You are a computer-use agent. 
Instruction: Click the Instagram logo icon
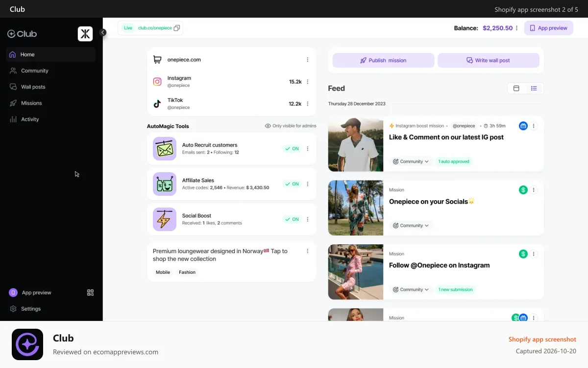[x=157, y=81]
